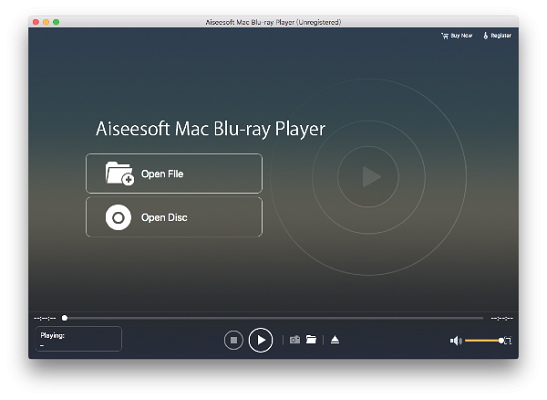Click the total duration time display

pos(502,318)
